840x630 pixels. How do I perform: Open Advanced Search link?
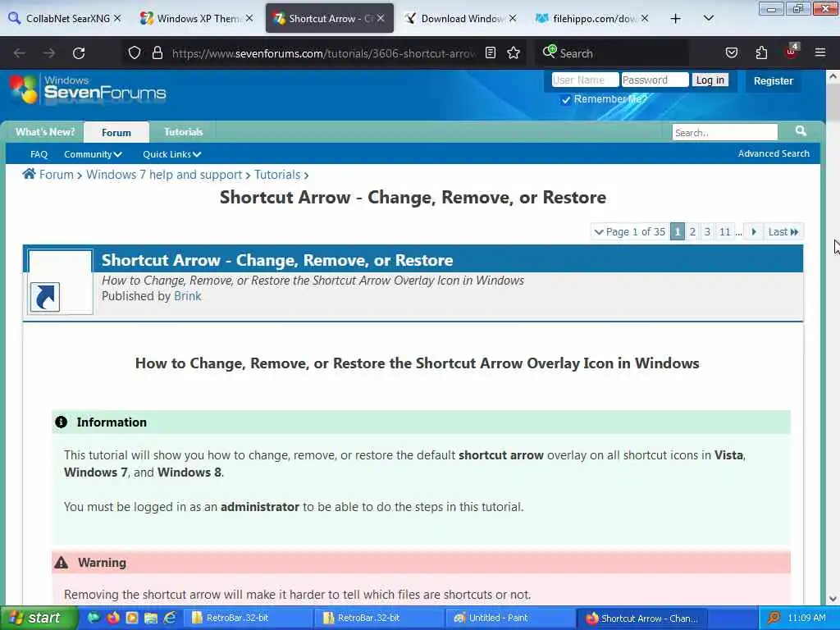click(x=774, y=153)
